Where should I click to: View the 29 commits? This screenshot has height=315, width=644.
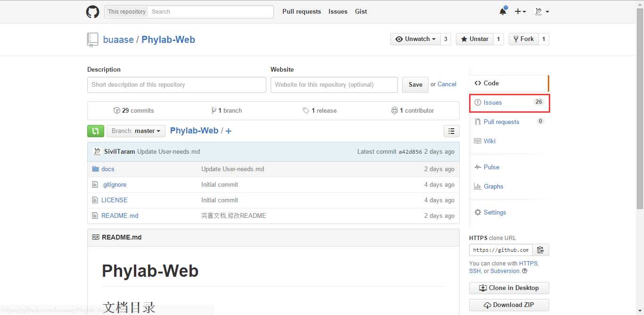pos(134,110)
